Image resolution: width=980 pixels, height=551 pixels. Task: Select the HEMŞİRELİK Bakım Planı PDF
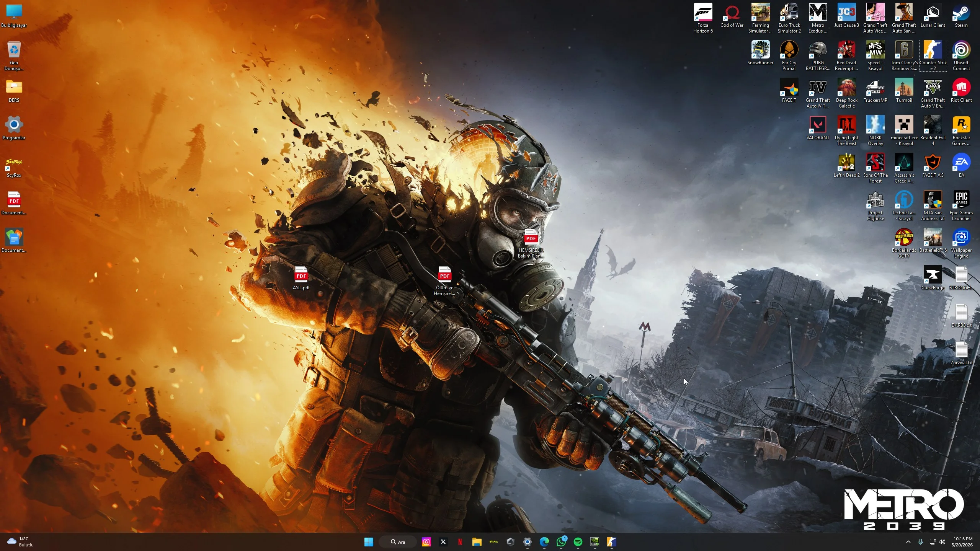[531, 243]
